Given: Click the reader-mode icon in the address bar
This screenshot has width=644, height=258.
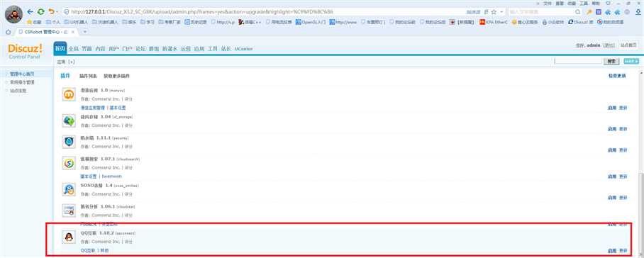Looking at the screenshot, I should pos(487,12).
